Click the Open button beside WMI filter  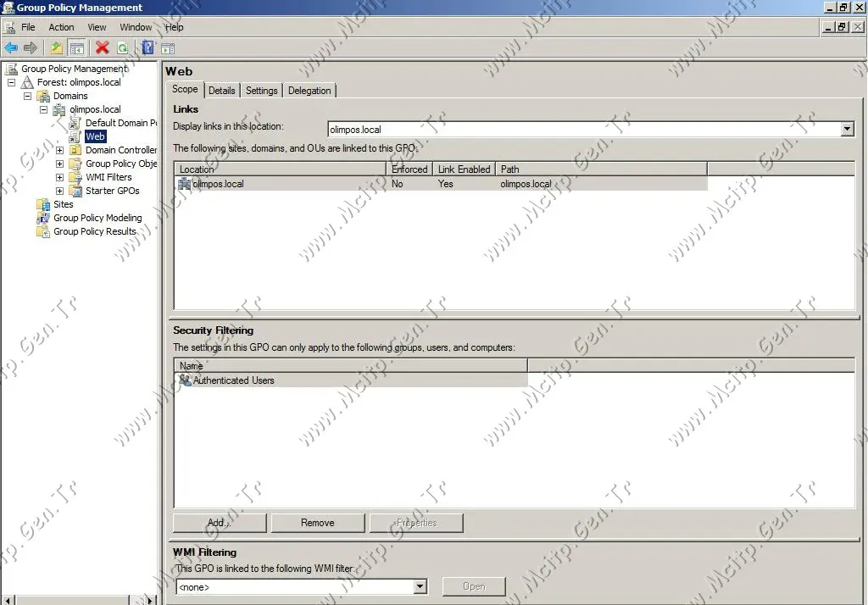(x=474, y=586)
